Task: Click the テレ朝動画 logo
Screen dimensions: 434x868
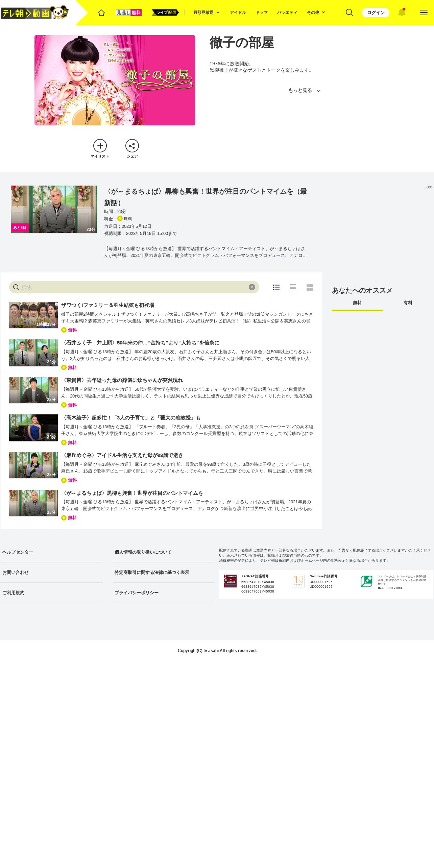Action: pos(34,13)
